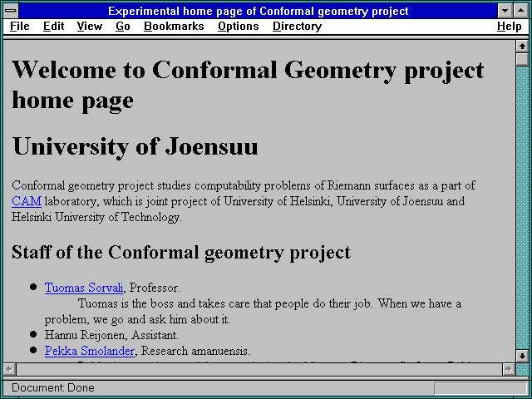Maximize the window with title bar up arrow
Image resolution: width=532 pixels, height=399 pixels.
(521, 11)
